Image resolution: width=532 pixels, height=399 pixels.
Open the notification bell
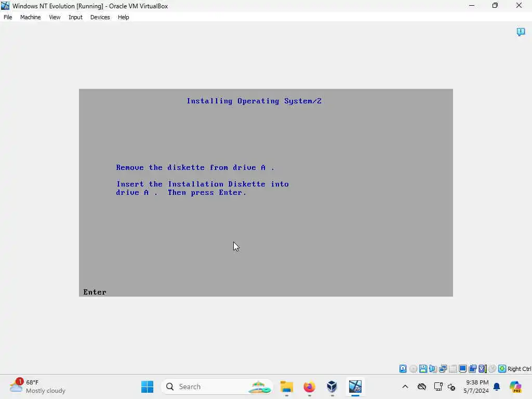point(497,387)
